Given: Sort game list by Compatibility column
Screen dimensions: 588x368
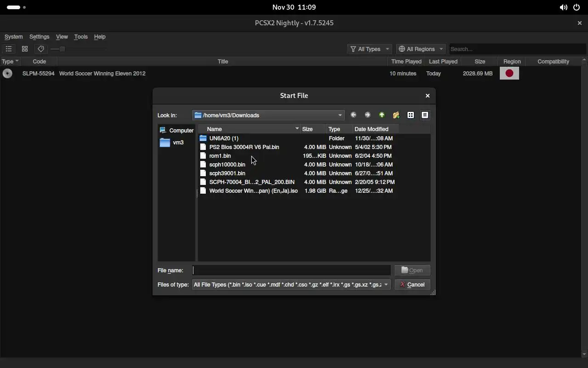Looking at the screenshot, I should tap(553, 61).
